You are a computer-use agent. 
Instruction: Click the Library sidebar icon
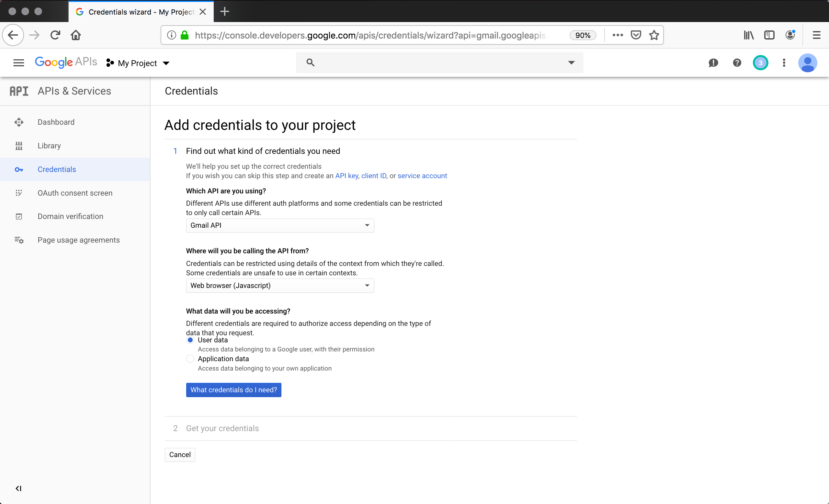tap(18, 146)
